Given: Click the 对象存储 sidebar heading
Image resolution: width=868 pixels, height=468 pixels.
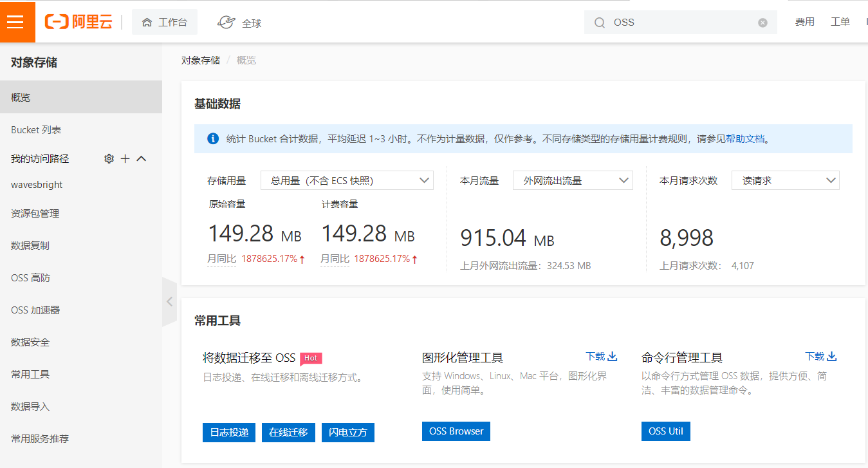Looking at the screenshot, I should coord(34,62).
